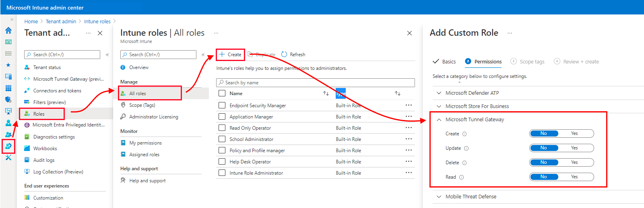Open ellipsis menu for Endpoint Security Manager

(409, 105)
